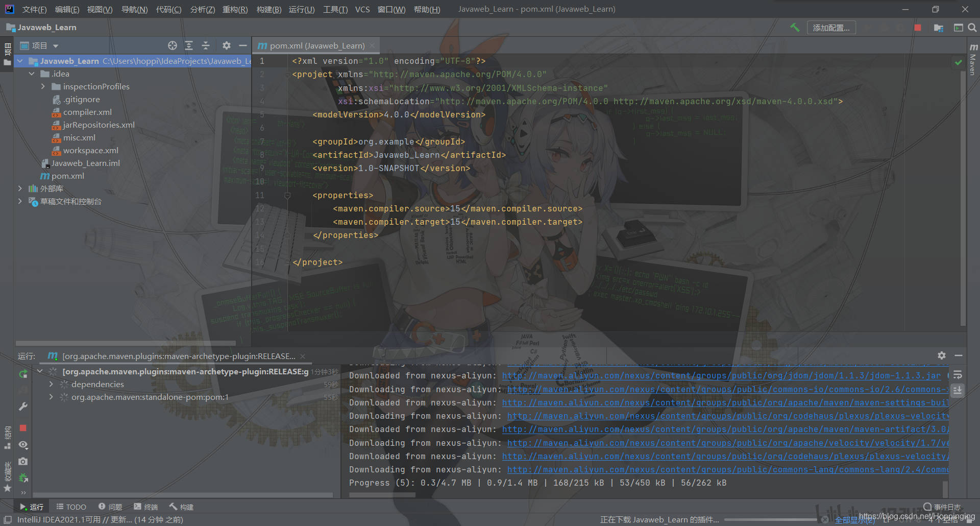Open Search Everywhere magnifier icon
This screenshot has height=526, width=980.
pyautogui.click(x=972, y=28)
